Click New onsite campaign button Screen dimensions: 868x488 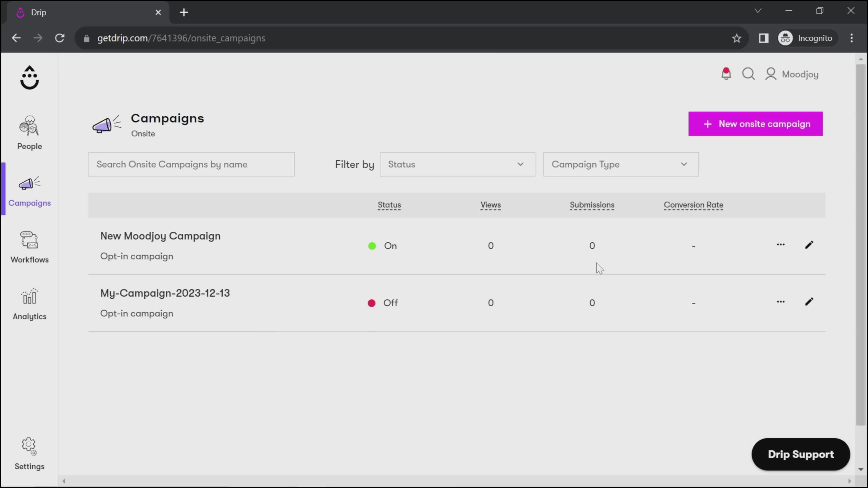click(755, 124)
